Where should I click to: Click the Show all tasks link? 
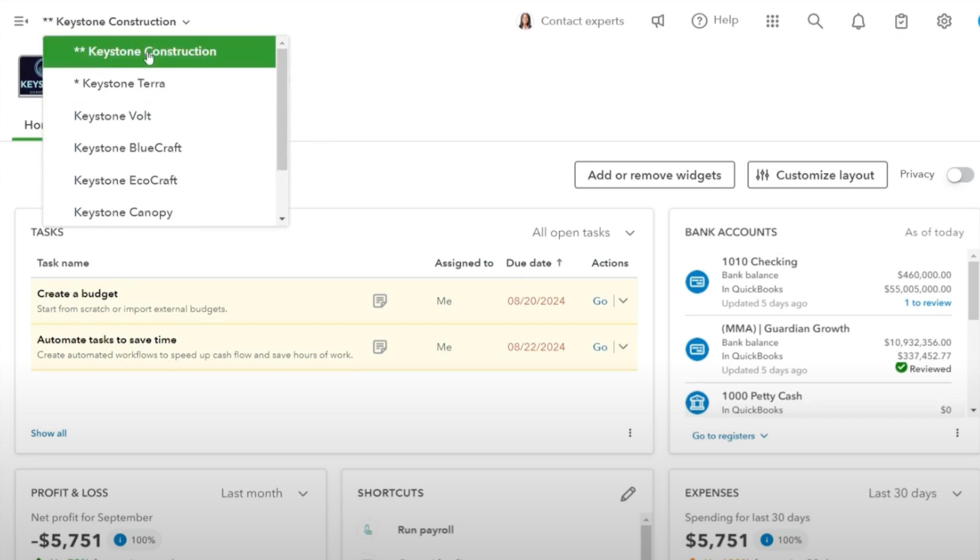[48, 434]
